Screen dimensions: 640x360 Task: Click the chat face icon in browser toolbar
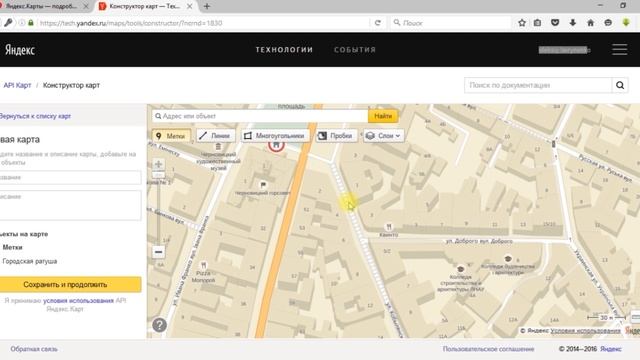608,23
